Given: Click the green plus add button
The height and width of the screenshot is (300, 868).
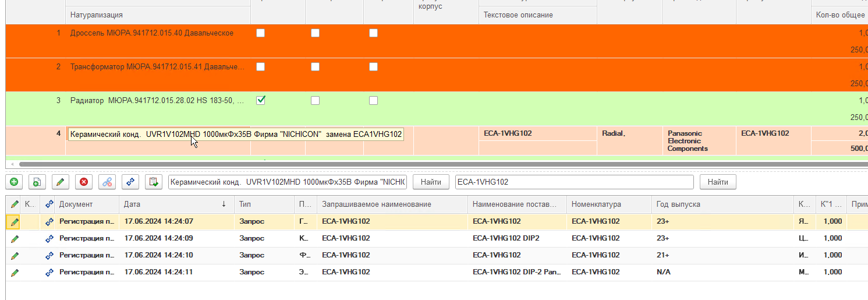Looking at the screenshot, I should [14, 182].
